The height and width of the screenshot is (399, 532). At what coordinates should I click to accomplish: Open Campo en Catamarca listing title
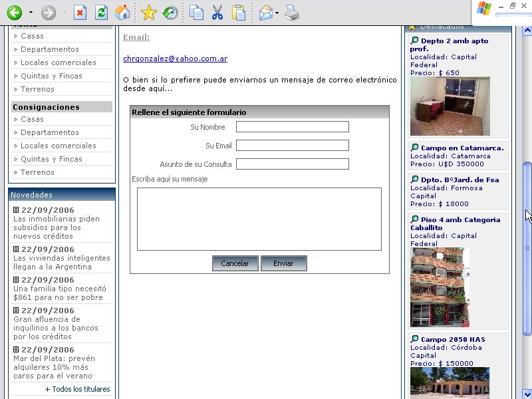pyautogui.click(x=462, y=148)
